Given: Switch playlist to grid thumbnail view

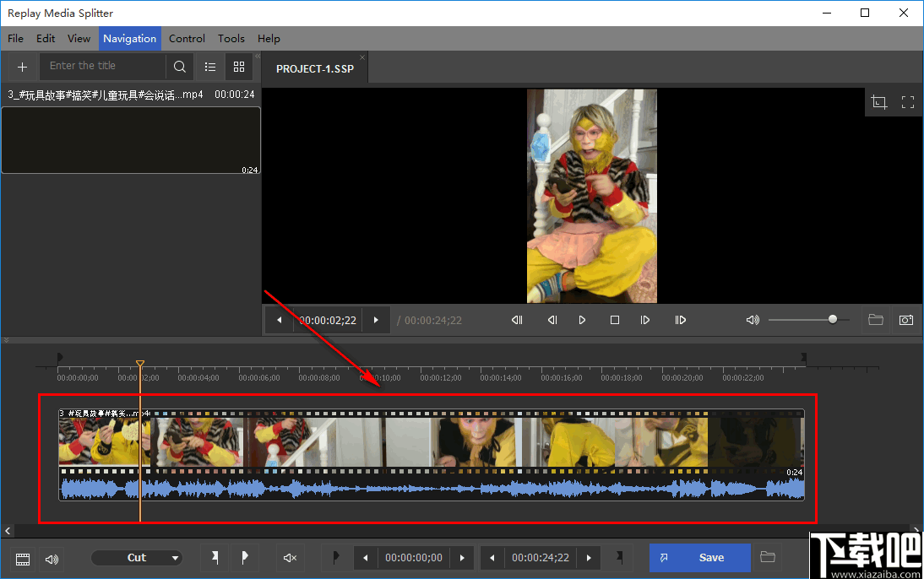Looking at the screenshot, I should click(x=239, y=66).
